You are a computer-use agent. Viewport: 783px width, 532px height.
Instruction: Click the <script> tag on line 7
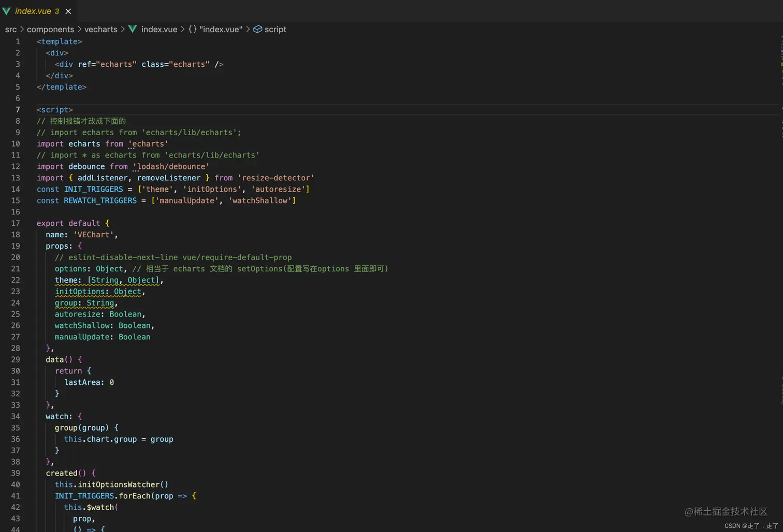point(55,110)
